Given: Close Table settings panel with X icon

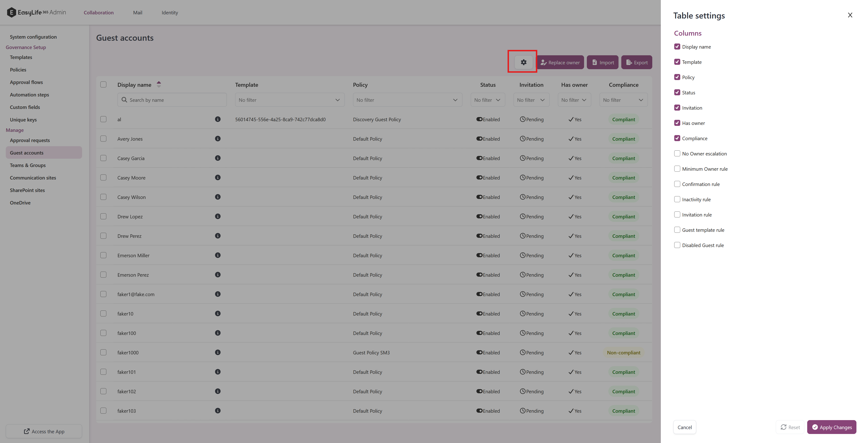Looking at the screenshot, I should click(850, 15).
